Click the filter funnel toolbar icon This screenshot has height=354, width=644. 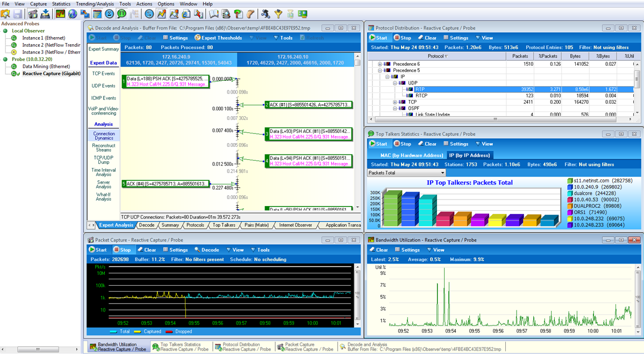coord(278,14)
